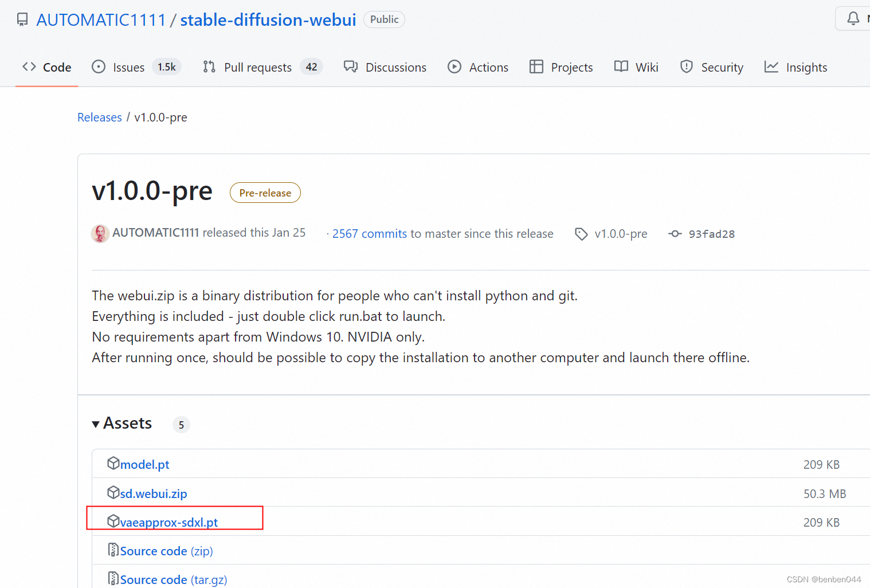
Task: Open the Actions tab
Action: (478, 68)
